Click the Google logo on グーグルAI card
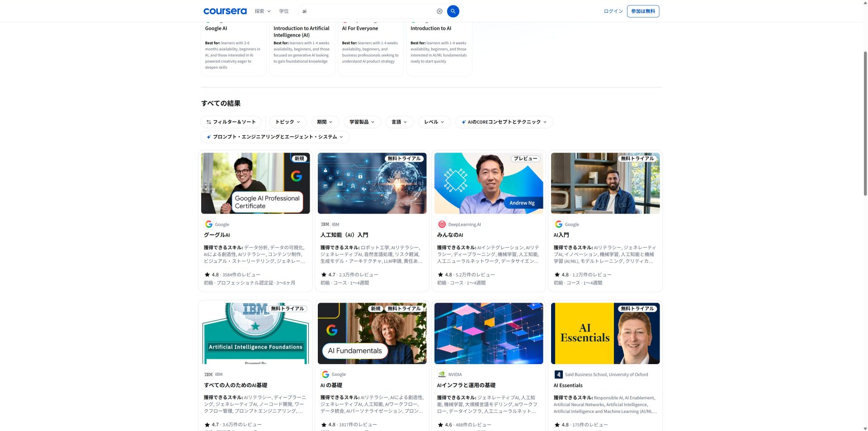 208,224
